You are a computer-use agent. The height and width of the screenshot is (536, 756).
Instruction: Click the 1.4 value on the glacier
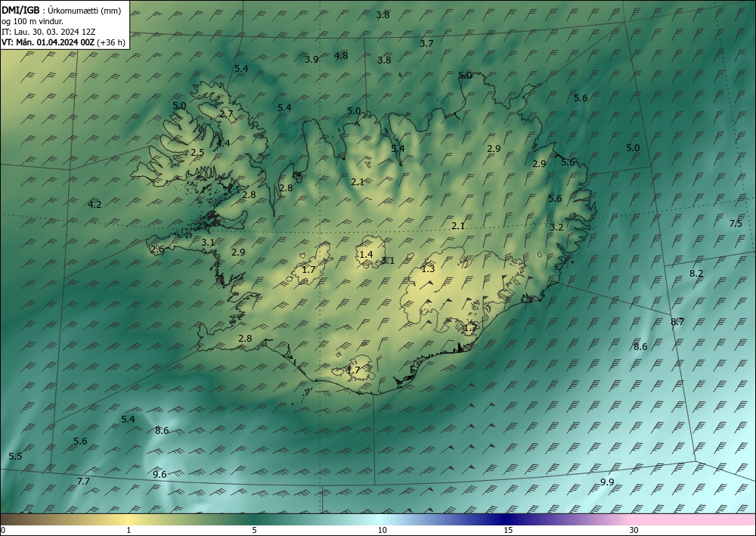367,254
